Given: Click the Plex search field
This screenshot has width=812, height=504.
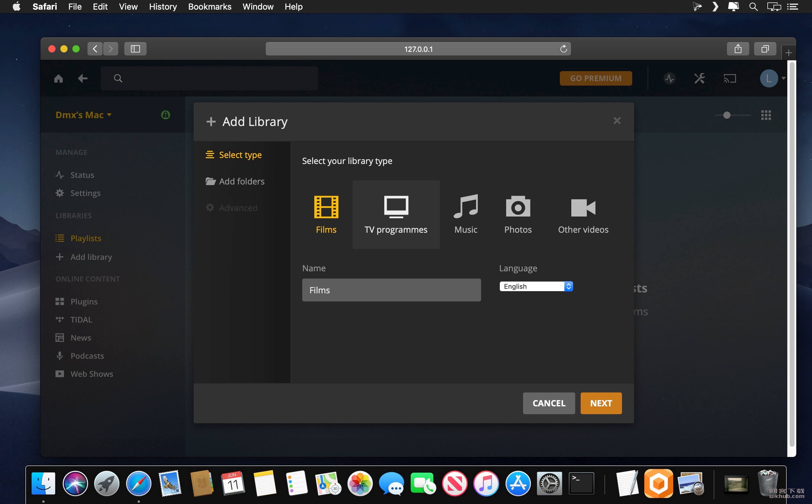Looking at the screenshot, I should (209, 78).
